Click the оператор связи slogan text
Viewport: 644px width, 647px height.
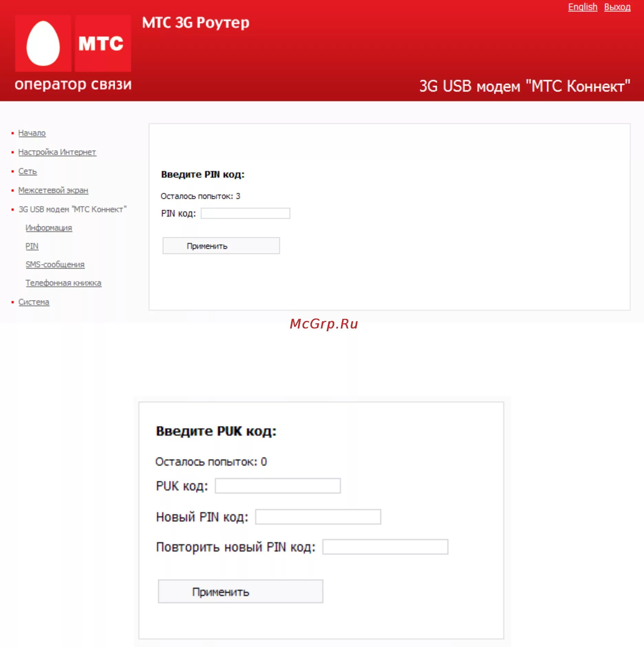73,84
